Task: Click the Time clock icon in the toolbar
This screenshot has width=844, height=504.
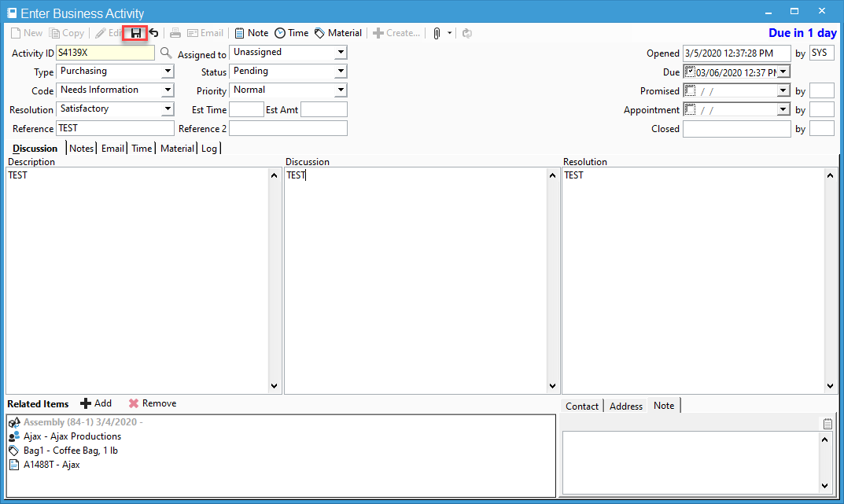Action: tap(292, 32)
